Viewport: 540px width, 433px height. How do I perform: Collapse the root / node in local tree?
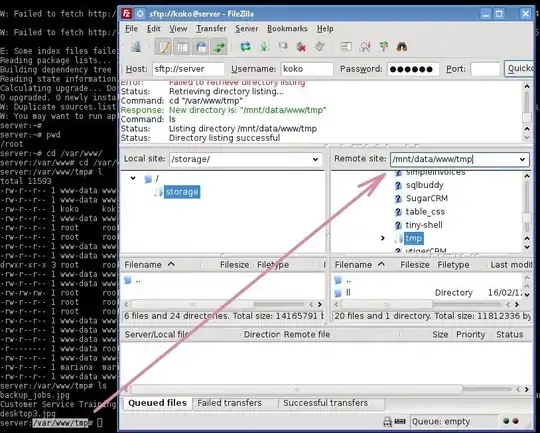pyautogui.click(x=133, y=178)
